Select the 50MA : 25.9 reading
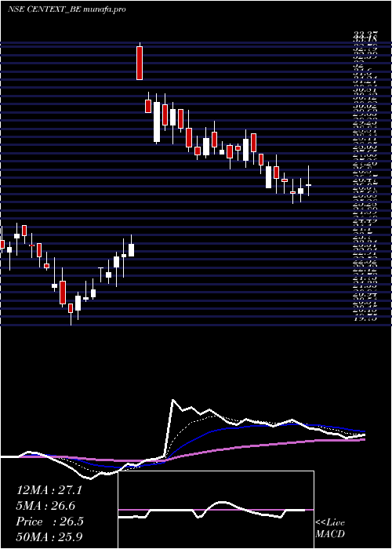Screen dimensions: 392x549 click(49, 536)
